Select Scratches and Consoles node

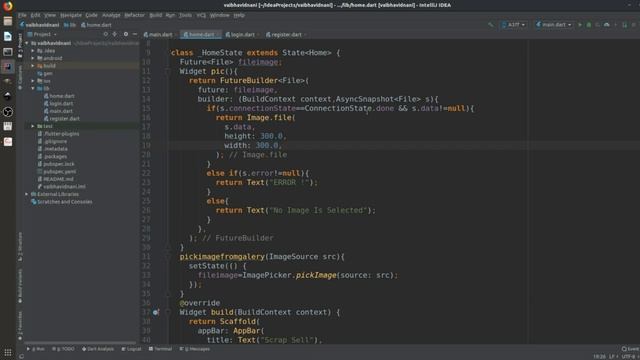pyautogui.click(x=62, y=202)
